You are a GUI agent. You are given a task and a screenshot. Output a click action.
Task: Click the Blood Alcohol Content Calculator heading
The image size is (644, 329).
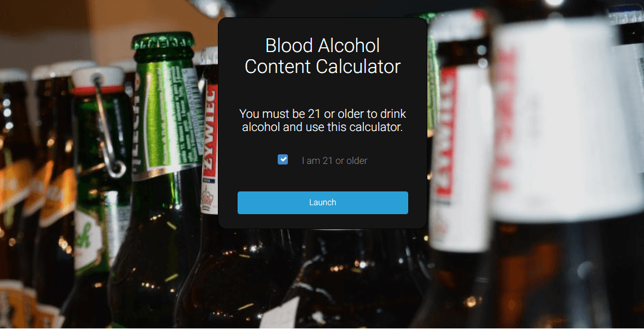coord(323,56)
